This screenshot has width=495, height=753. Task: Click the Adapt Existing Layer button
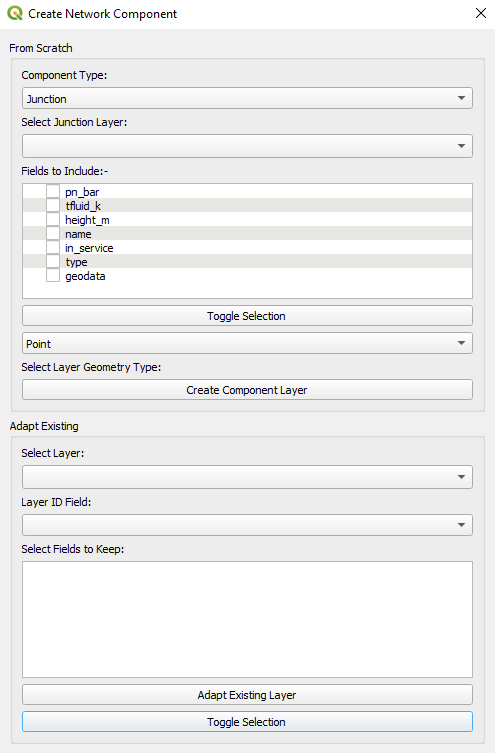click(247, 695)
